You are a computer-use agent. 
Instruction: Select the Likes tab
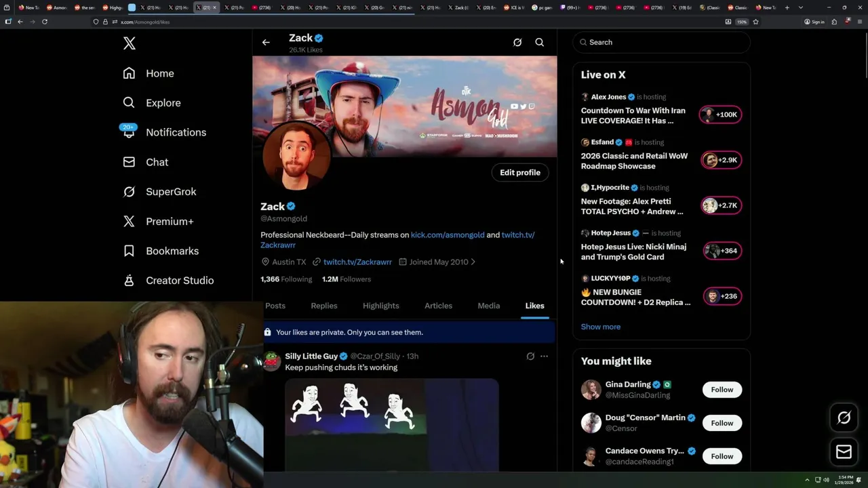click(534, 306)
